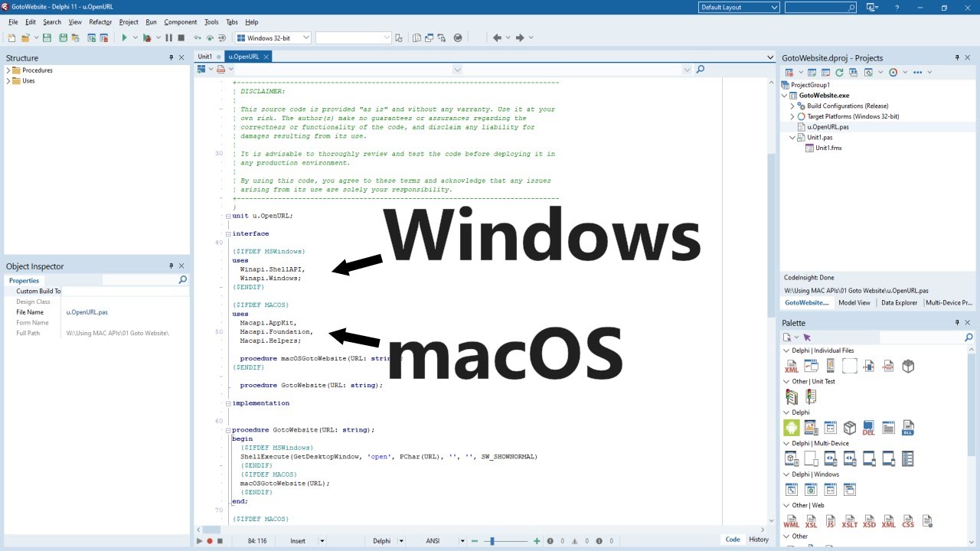The width and height of the screenshot is (980, 551).
Task: Stop the program with the square icon
Action: (x=181, y=37)
